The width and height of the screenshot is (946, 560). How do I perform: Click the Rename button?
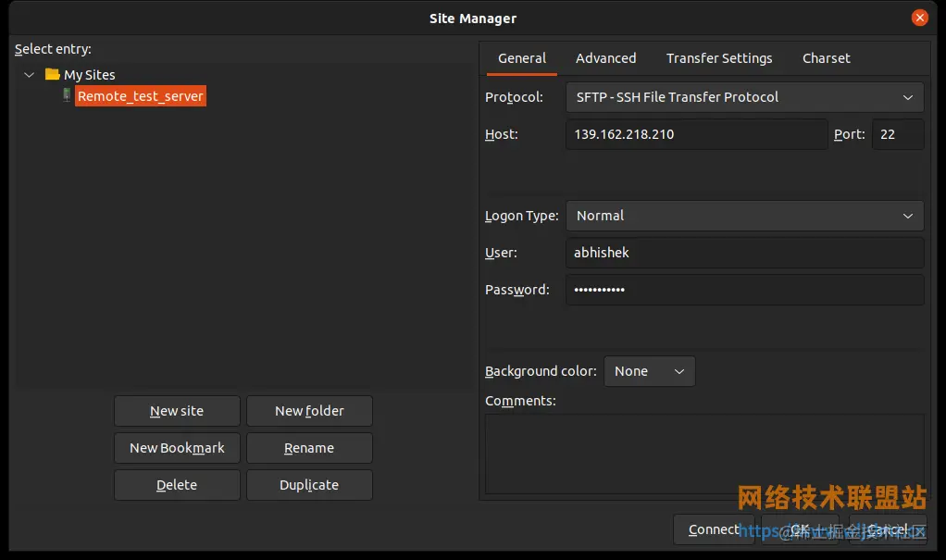coord(309,448)
